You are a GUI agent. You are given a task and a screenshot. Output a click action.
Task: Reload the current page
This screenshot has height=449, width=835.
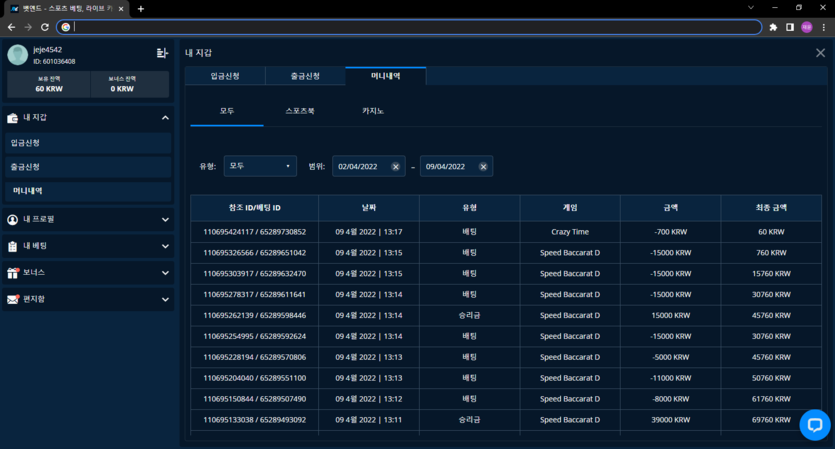[x=45, y=27]
